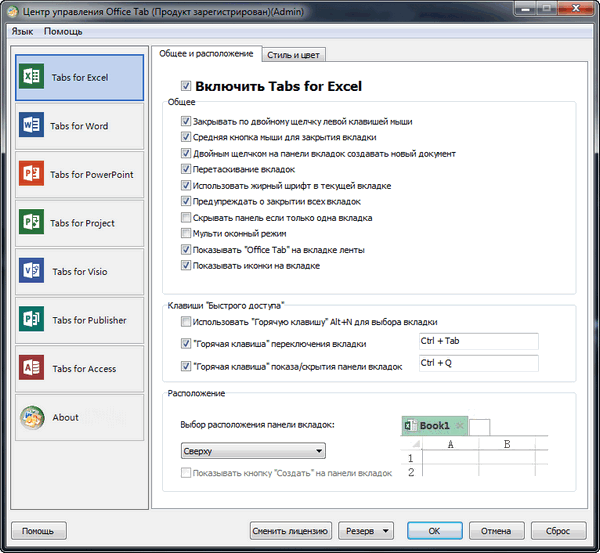This screenshot has width=600, height=553.
Task: Click the close X on Book1 preview tab
Action: click(460, 426)
